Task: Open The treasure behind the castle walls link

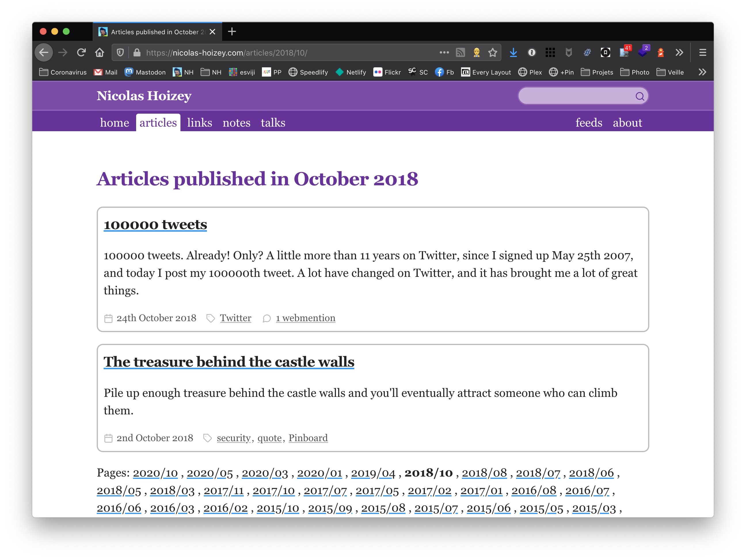Action: pyautogui.click(x=228, y=361)
